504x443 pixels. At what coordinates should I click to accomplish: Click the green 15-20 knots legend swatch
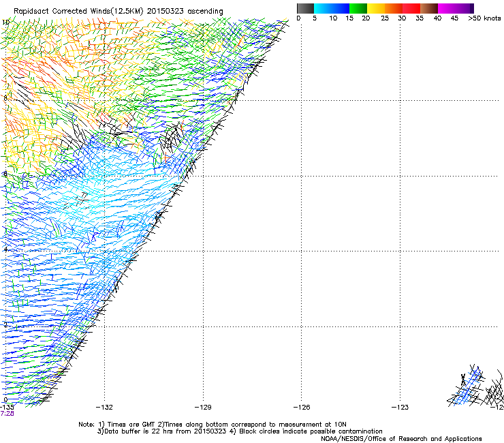358,8
